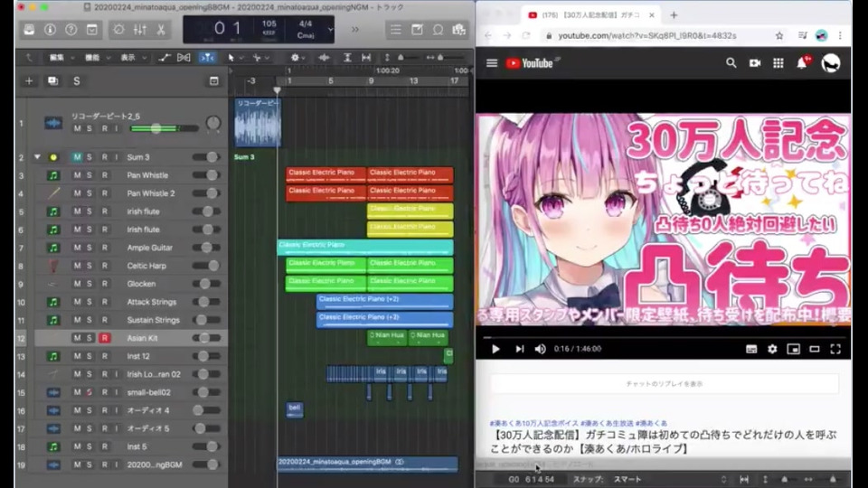The height and width of the screenshot is (488, 868).
Task: Toggle subtitles on YouTube player
Action: pyautogui.click(x=751, y=349)
